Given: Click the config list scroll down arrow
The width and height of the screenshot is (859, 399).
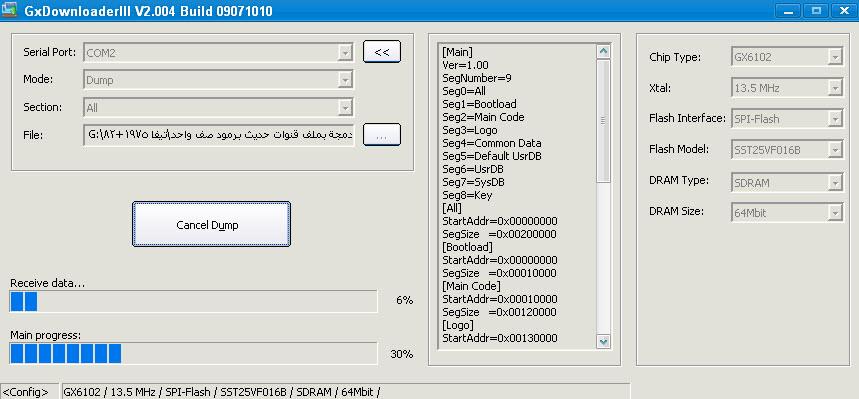Looking at the screenshot, I should [x=603, y=341].
